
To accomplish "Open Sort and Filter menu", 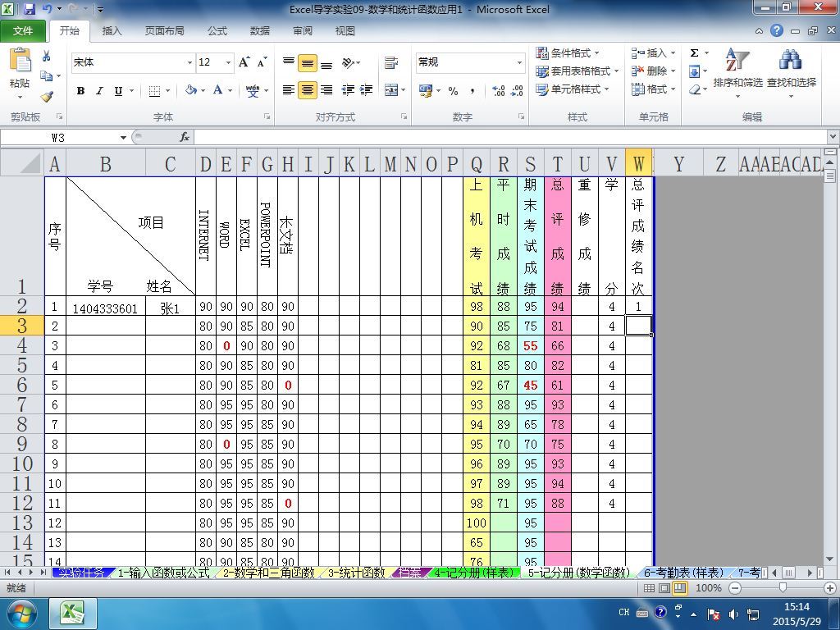I will (x=737, y=72).
